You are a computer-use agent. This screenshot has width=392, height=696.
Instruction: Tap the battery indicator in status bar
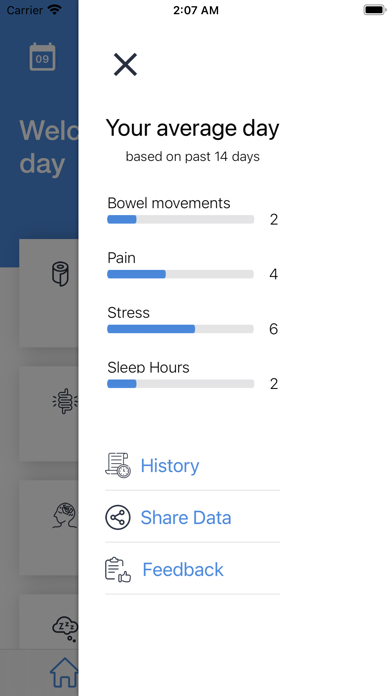[375, 10]
